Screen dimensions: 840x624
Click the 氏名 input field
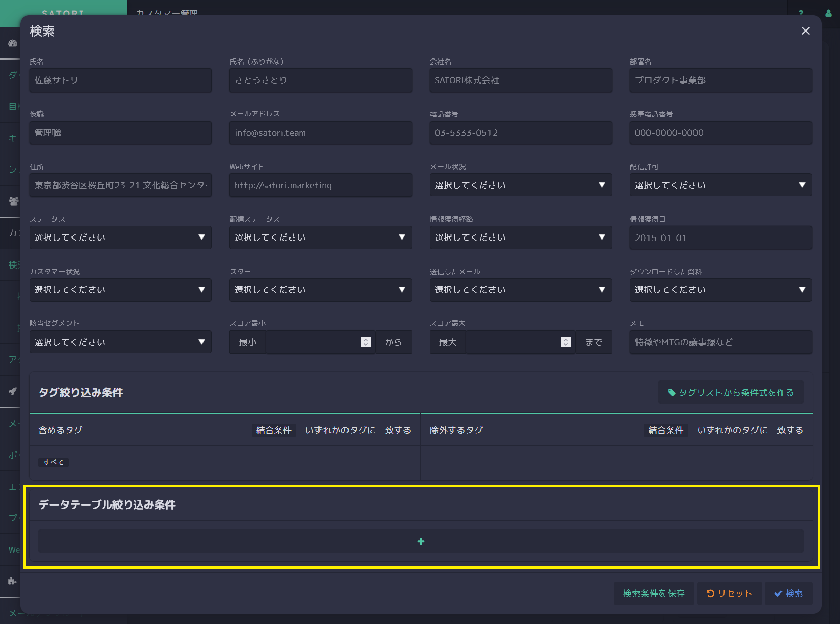pos(120,80)
